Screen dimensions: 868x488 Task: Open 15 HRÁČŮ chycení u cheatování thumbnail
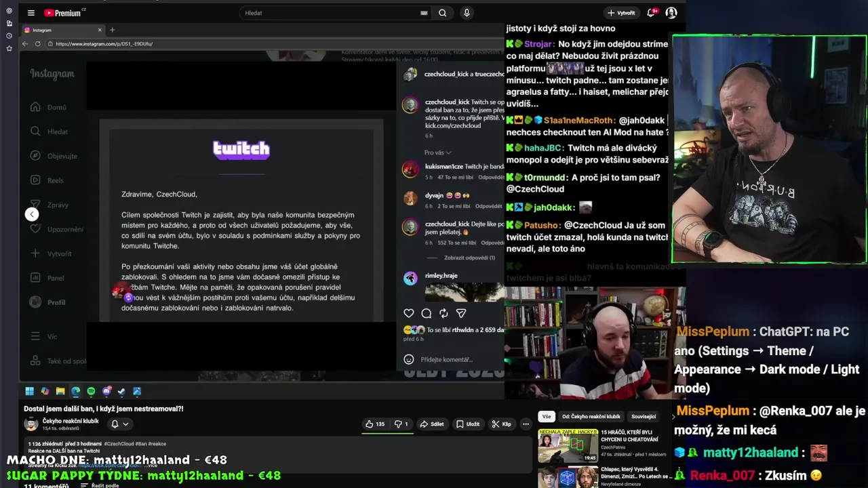568,446
